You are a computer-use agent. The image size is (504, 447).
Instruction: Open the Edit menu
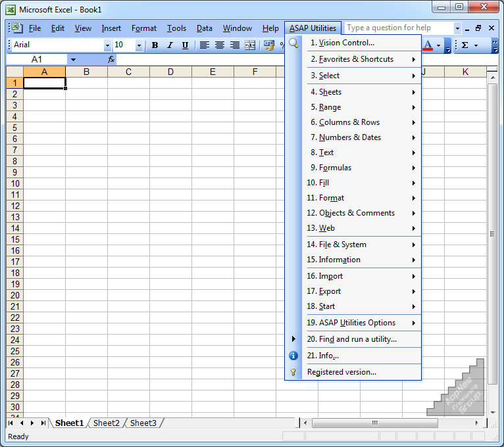coord(58,28)
